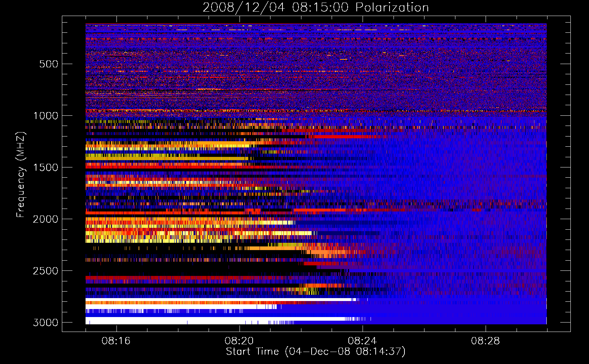Click the 500 frequency tick label
This screenshot has width=589, height=364.
(48, 64)
